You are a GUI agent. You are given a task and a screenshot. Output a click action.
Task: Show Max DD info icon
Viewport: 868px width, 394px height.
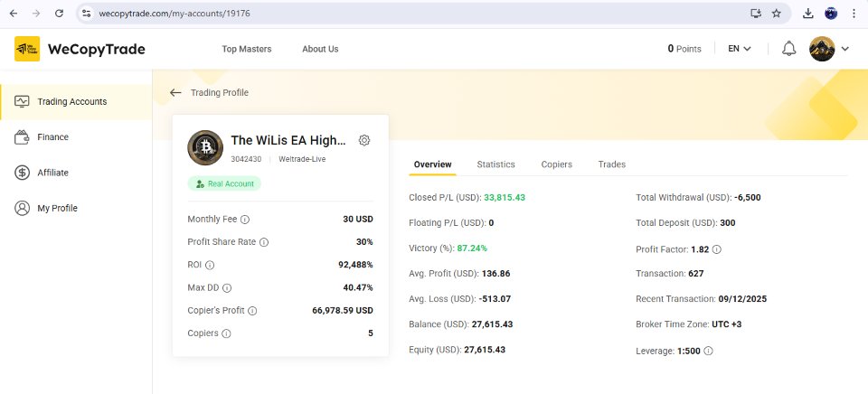227,288
